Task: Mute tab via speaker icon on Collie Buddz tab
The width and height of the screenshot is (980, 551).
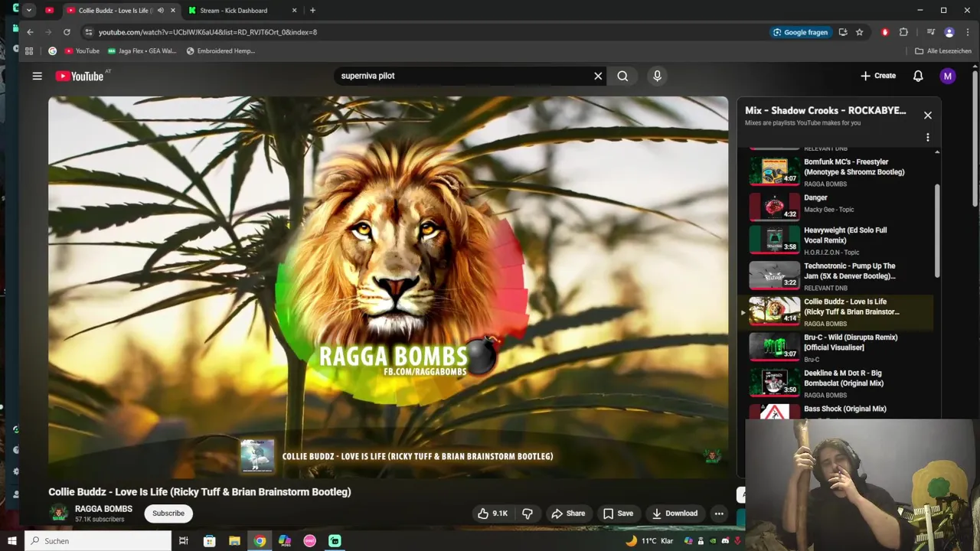Action: (x=160, y=11)
